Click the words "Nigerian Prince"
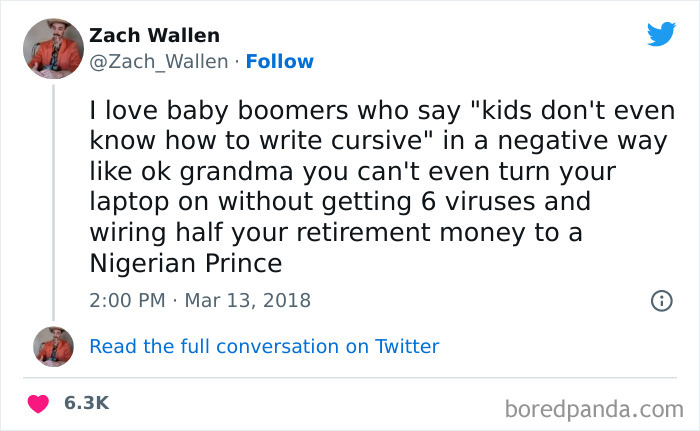The height and width of the screenshot is (431, 700). pyautogui.click(x=187, y=264)
